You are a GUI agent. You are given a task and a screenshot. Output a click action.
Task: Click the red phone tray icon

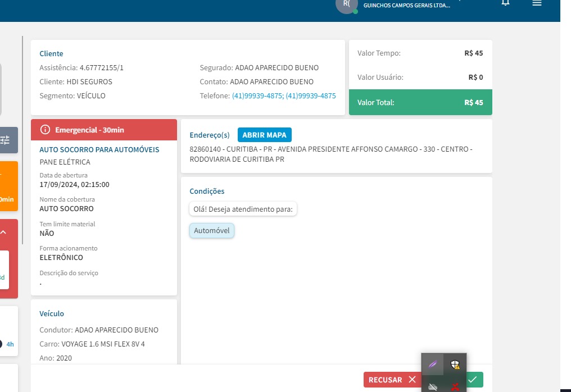tap(455, 386)
